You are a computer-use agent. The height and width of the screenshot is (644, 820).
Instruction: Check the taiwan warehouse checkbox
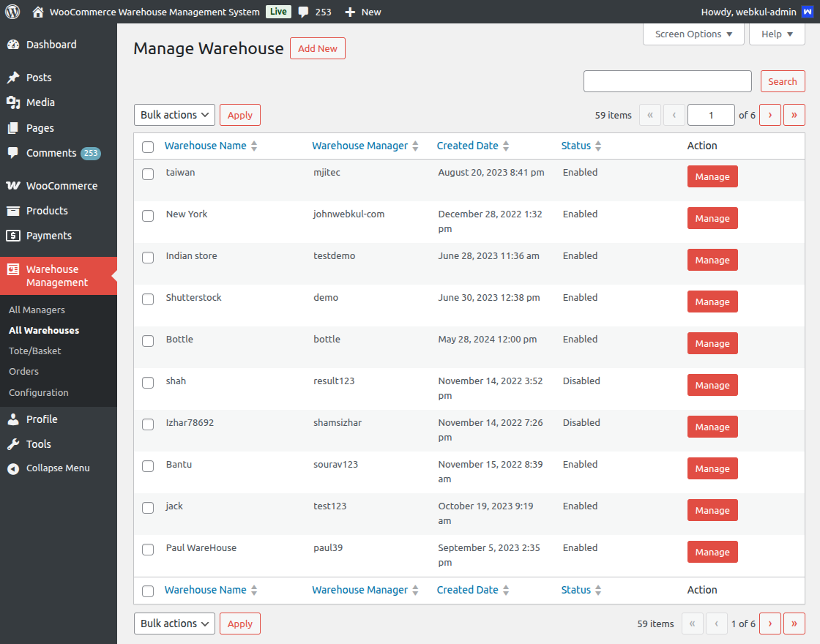pos(148,174)
